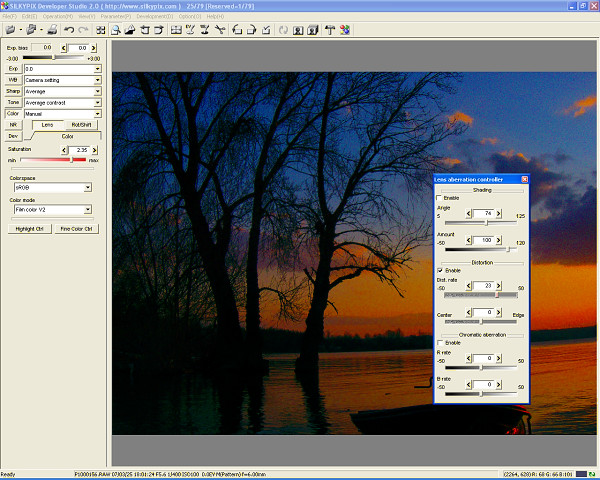Open the Film color V2 dropdown
This screenshot has width=600, height=480.
click(88, 210)
